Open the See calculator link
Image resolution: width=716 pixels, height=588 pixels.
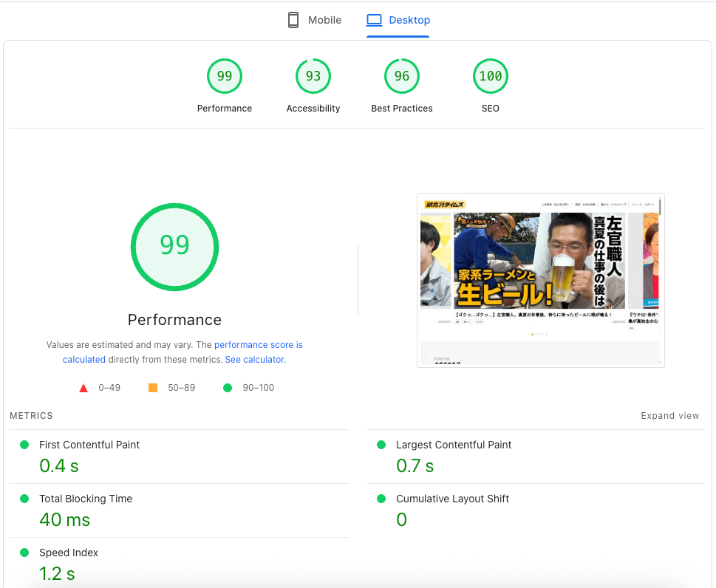click(254, 359)
